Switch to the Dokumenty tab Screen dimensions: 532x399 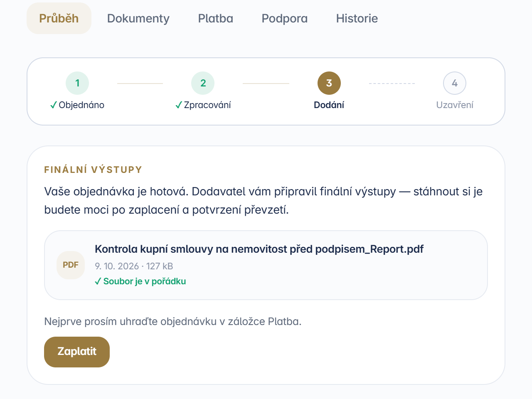click(x=138, y=18)
